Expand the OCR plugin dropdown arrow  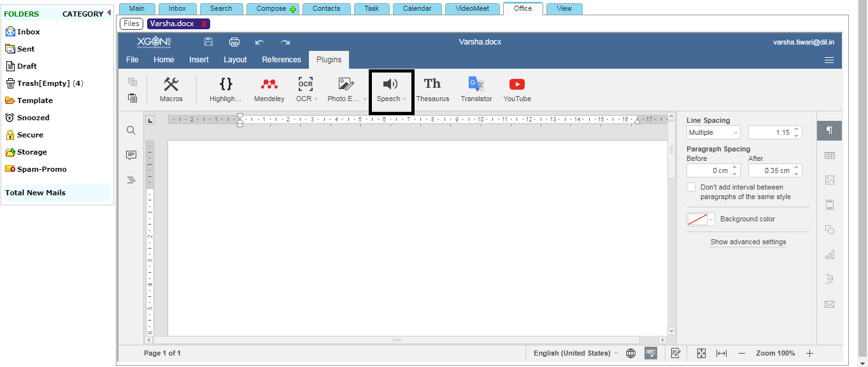pyautogui.click(x=317, y=99)
